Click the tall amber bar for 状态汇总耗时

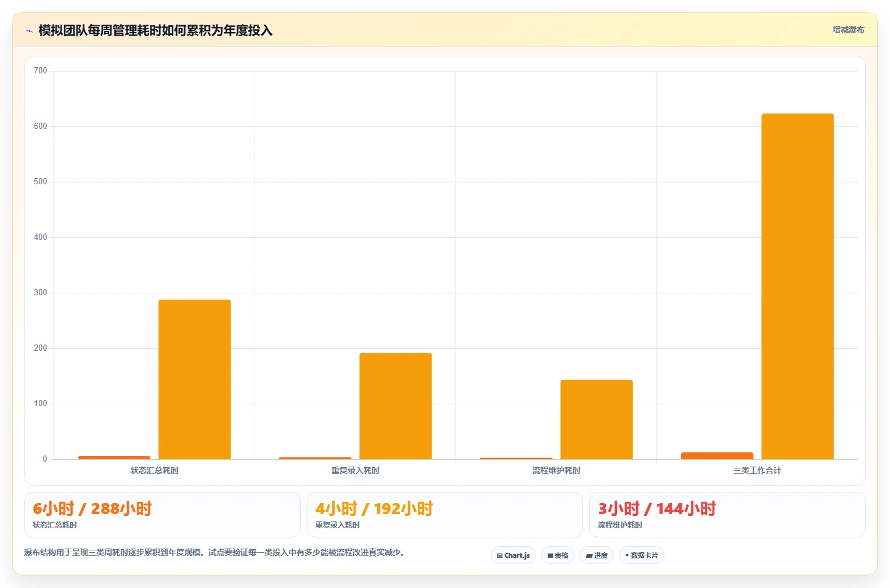click(x=195, y=380)
